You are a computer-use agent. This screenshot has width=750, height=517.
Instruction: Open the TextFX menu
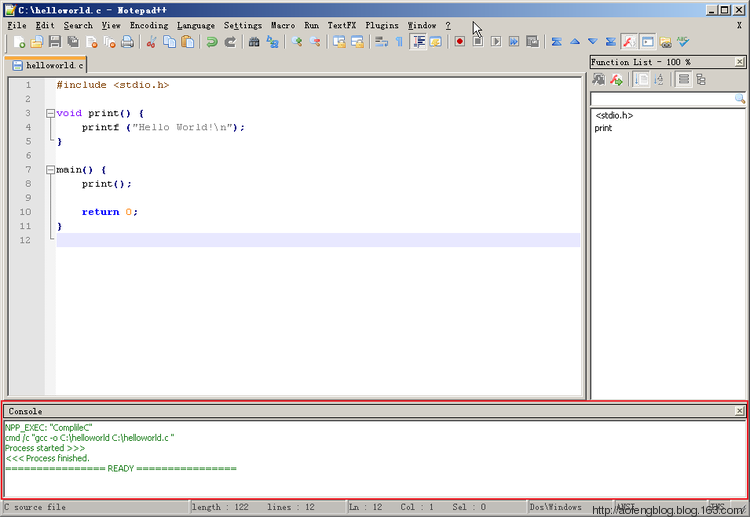tap(342, 25)
